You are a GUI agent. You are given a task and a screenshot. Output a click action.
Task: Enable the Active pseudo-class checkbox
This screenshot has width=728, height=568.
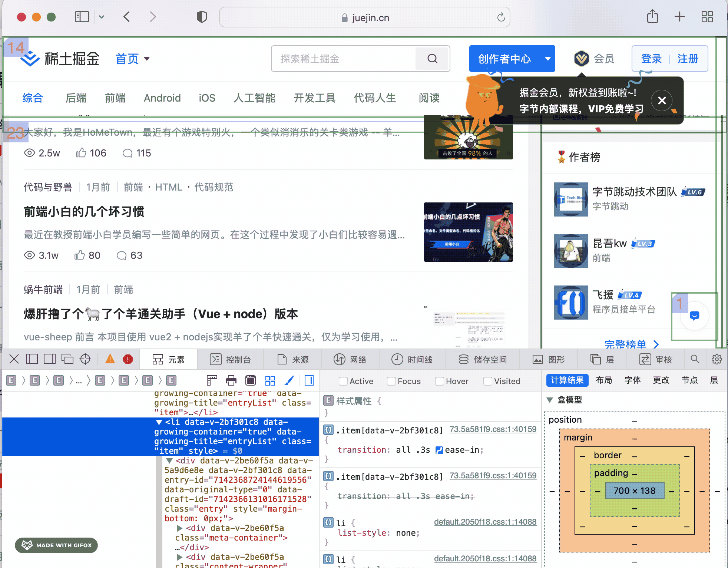click(343, 381)
